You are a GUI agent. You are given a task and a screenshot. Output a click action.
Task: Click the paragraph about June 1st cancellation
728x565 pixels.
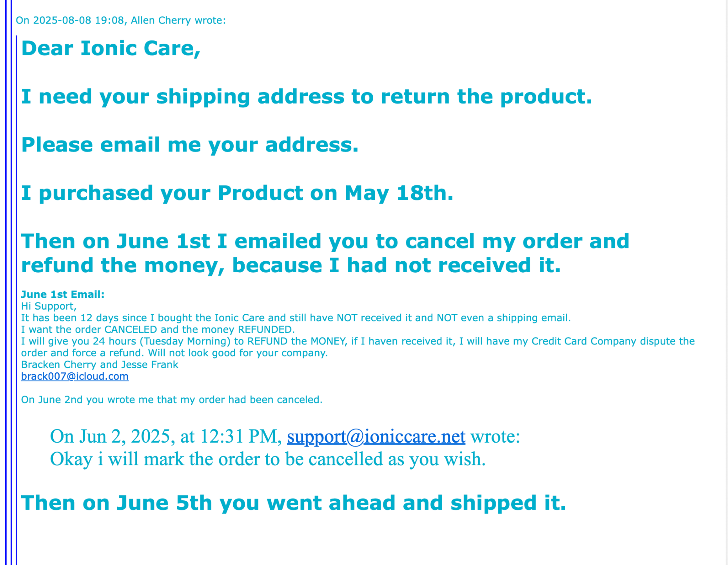325,253
